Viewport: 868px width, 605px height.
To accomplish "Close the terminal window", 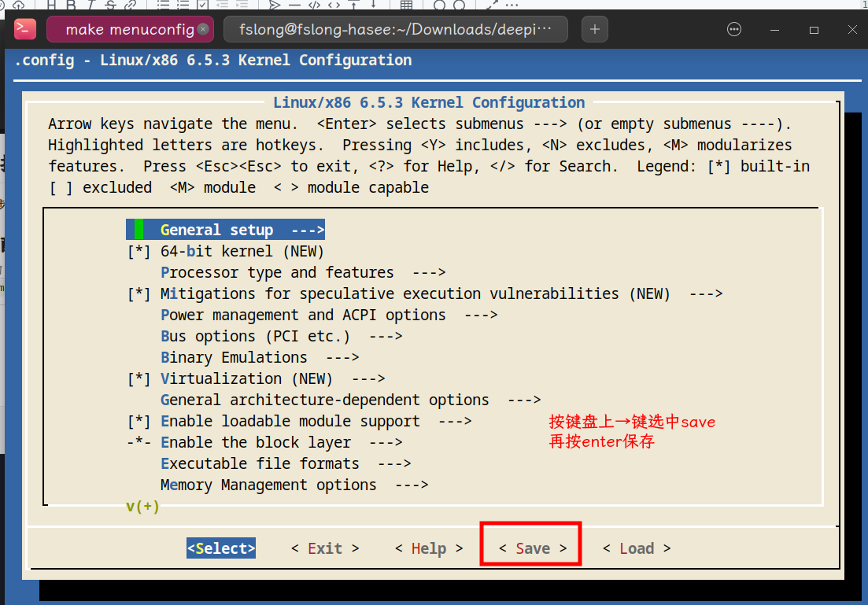I will (x=852, y=29).
